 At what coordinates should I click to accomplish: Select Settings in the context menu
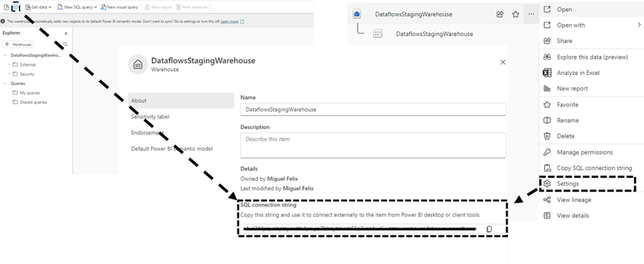tap(568, 184)
